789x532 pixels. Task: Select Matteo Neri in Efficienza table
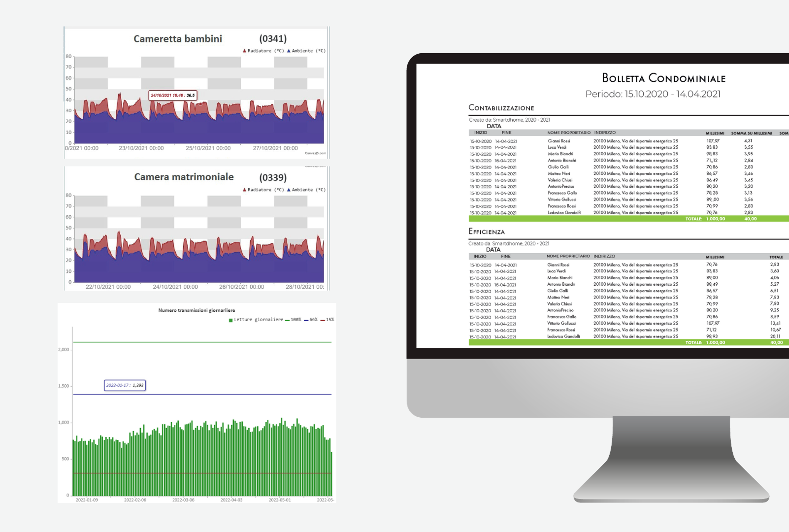(x=558, y=297)
